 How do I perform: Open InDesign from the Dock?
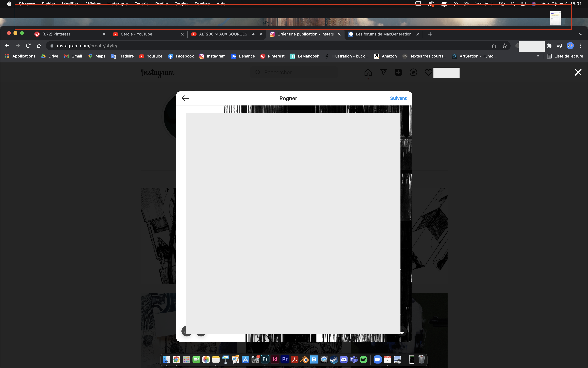pyautogui.click(x=275, y=359)
